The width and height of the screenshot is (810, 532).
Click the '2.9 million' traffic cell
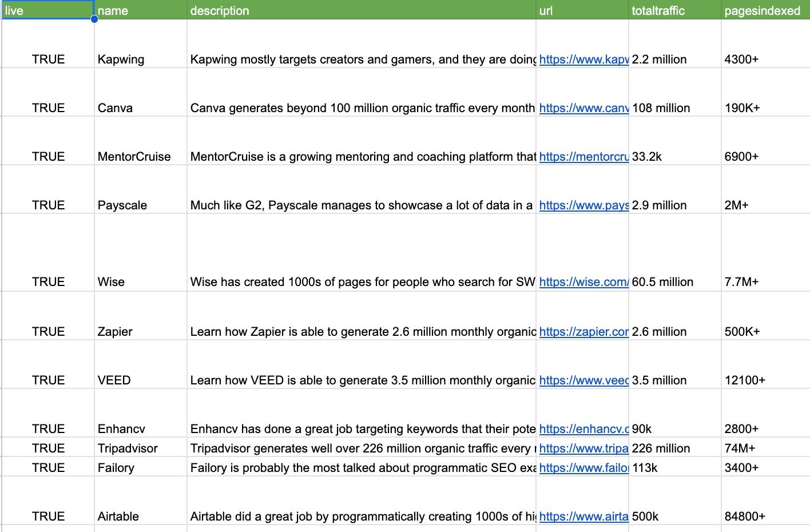coord(675,189)
